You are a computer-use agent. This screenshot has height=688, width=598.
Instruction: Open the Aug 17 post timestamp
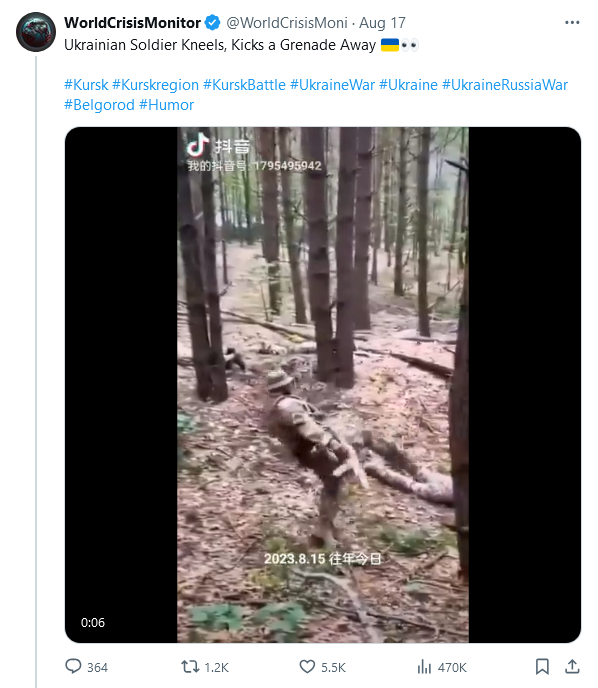[382, 23]
